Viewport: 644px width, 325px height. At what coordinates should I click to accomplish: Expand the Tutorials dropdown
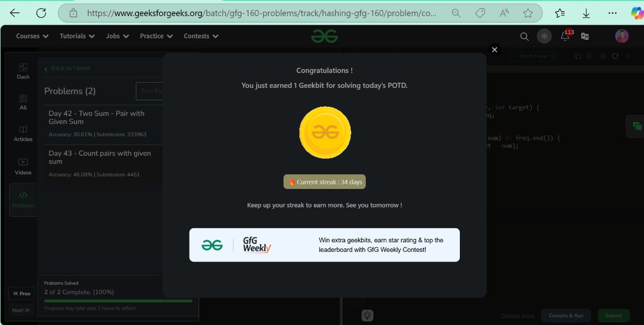[77, 36]
